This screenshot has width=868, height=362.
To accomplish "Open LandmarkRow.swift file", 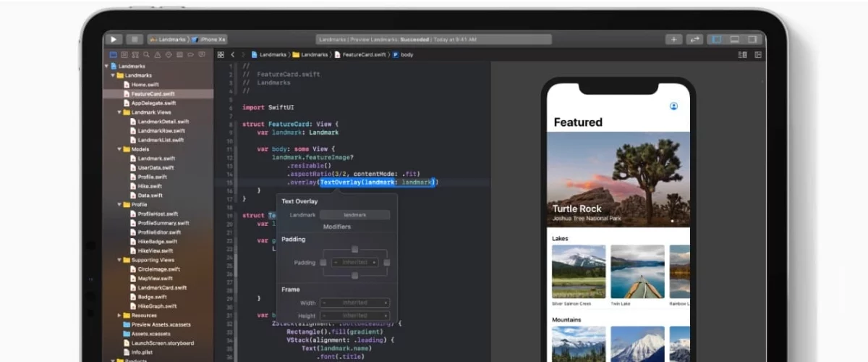I will 158,130.
